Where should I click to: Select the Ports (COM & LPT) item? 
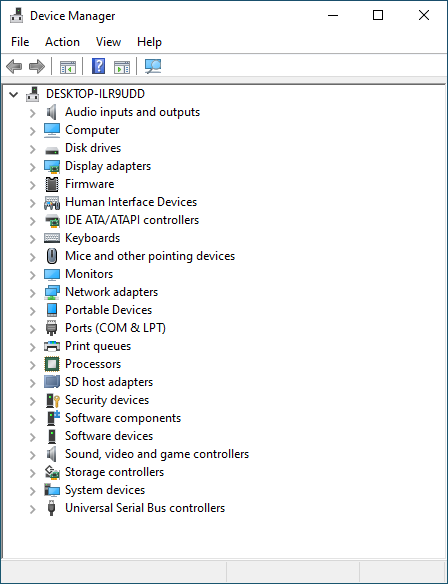click(x=115, y=328)
